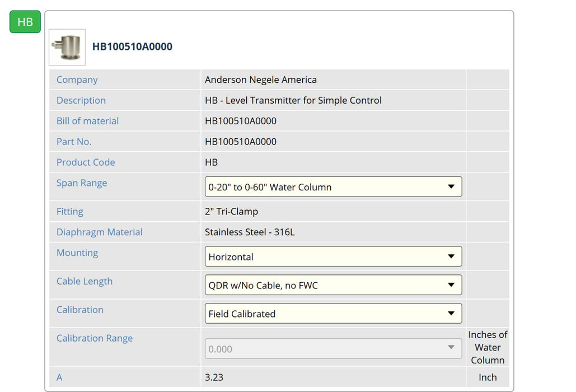The height and width of the screenshot is (392, 576).
Task: Open the Cable Length dropdown
Action: coord(333,286)
